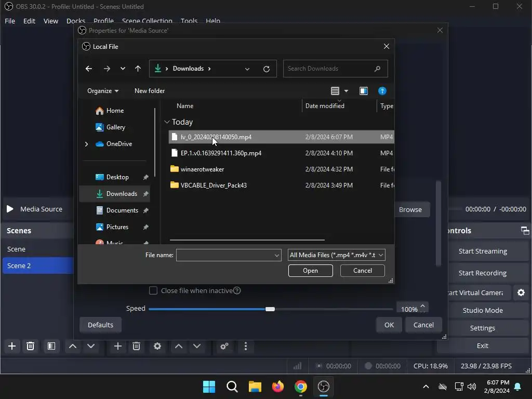The width and height of the screenshot is (532, 399).
Task: Confirm Properties with OK
Action: (x=389, y=325)
